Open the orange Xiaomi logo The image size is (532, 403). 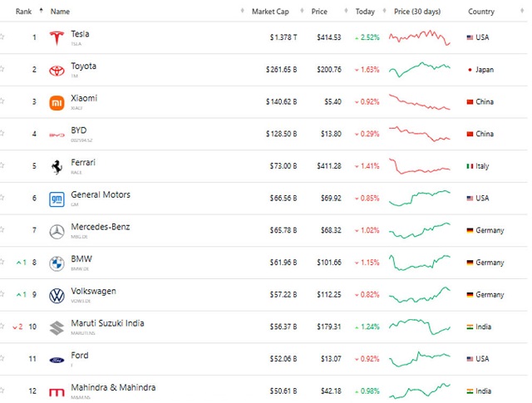57,103
